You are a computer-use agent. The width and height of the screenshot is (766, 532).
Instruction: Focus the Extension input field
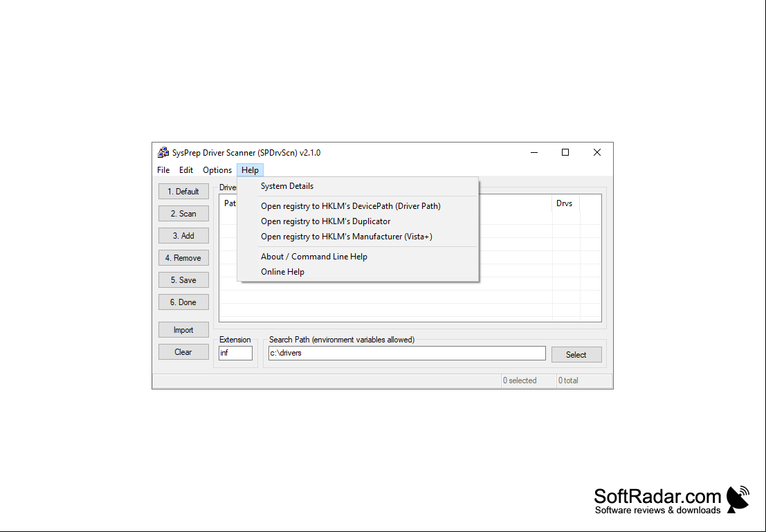click(235, 353)
